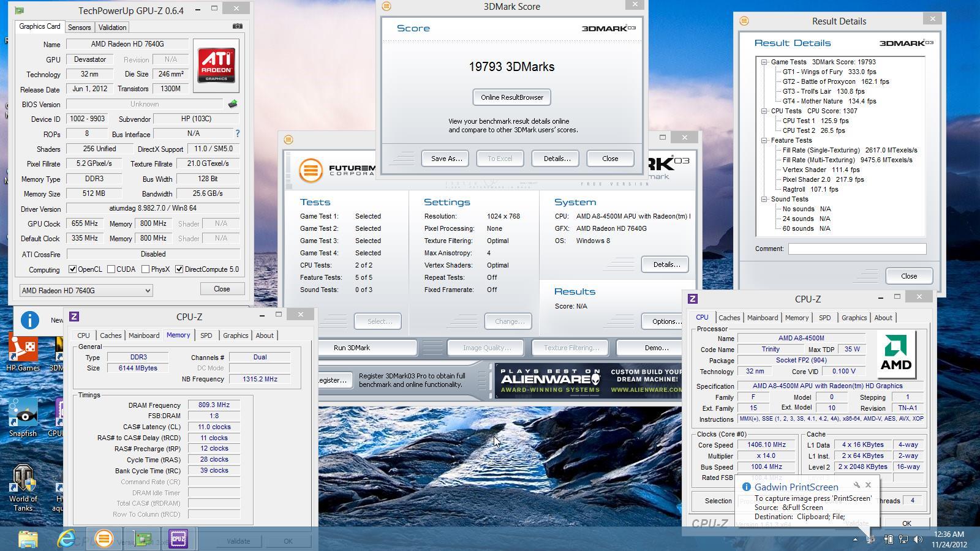Image resolution: width=980 pixels, height=551 pixels.
Task: Switch to the Sensors tab in GPU-Z
Action: point(79,28)
